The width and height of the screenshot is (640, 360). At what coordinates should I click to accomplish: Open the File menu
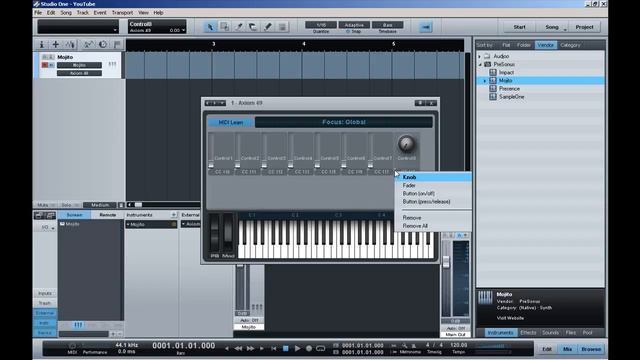pos(38,13)
